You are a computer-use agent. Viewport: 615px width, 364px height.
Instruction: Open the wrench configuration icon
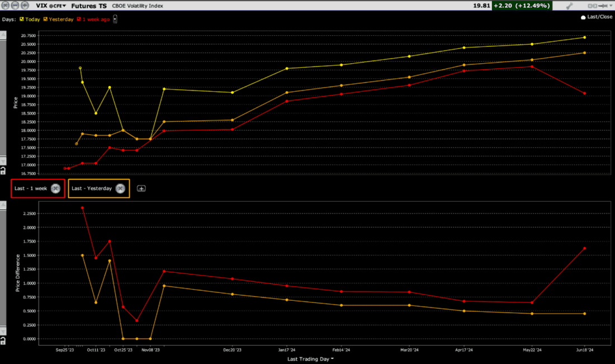tap(569, 6)
